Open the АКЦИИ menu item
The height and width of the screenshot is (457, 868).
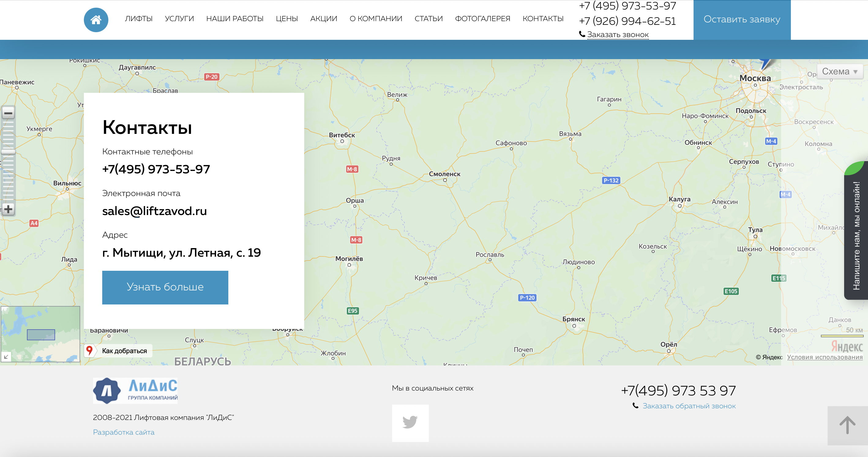[324, 19]
